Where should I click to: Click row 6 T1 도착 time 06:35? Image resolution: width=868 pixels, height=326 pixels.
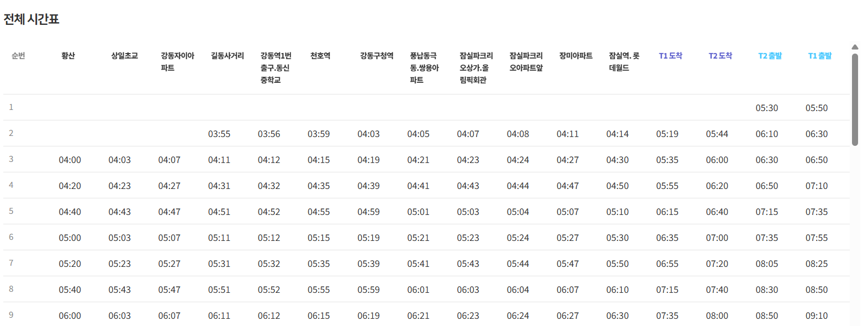[667, 238]
